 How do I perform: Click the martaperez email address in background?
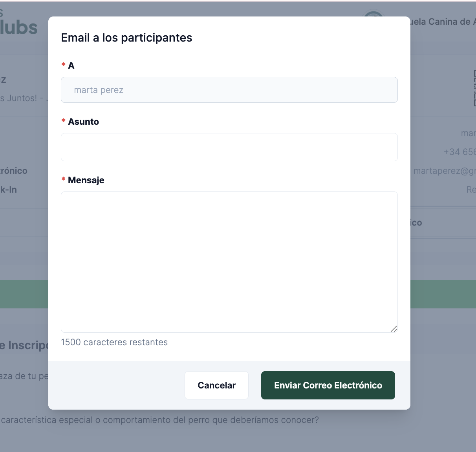coord(445,171)
